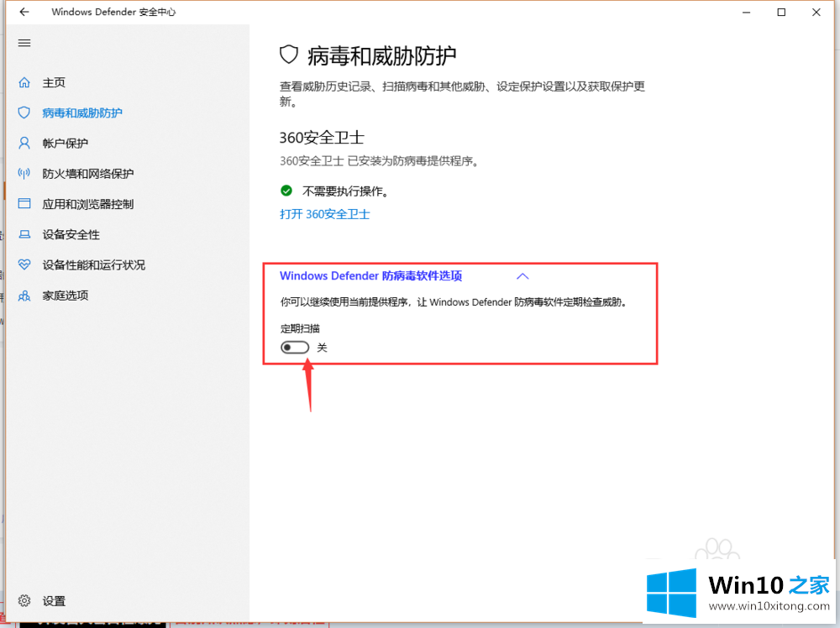
Task: Click the home icon in sidebar
Action: pos(24,82)
